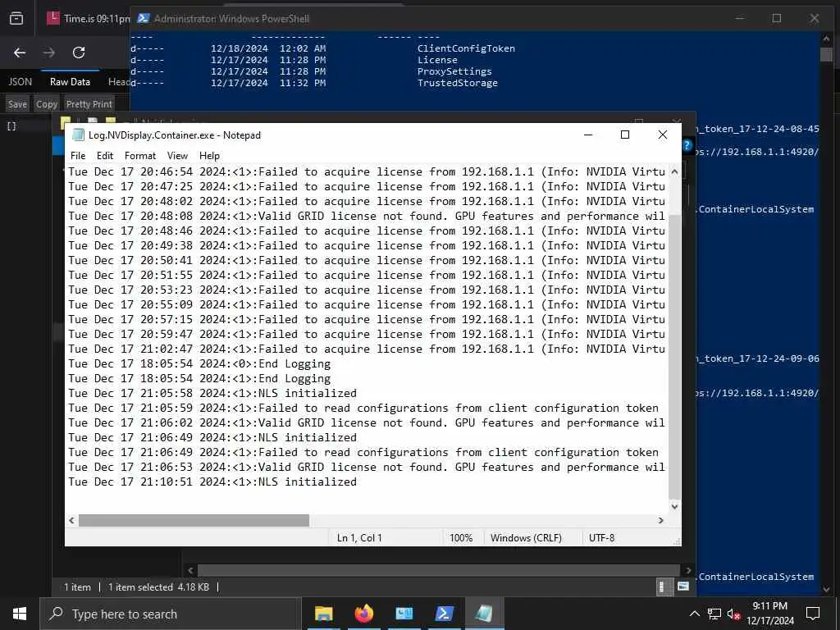Click Notepad vertical scrollbar down arrow
The image size is (840, 630).
pyautogui.click(x=674, y=506)
